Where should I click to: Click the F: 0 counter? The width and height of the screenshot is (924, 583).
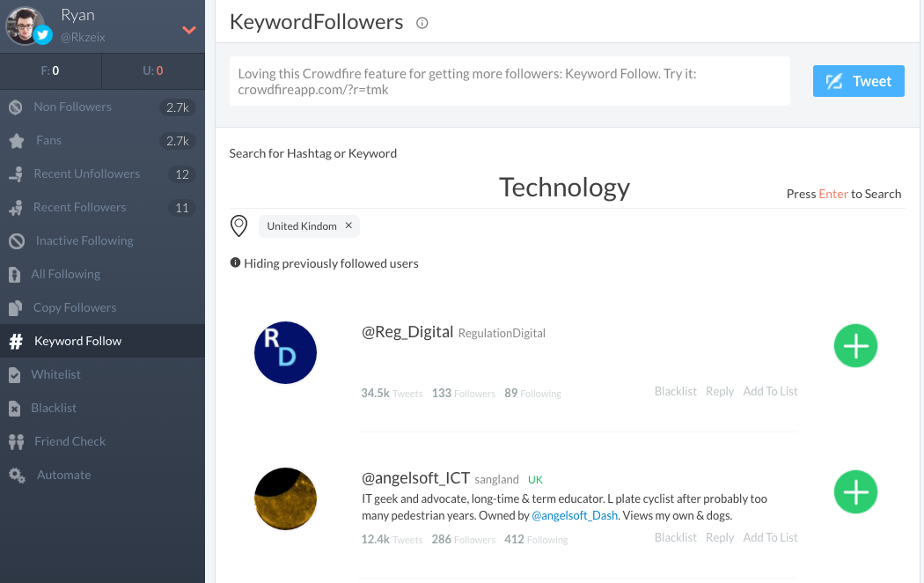click(50, 70)
